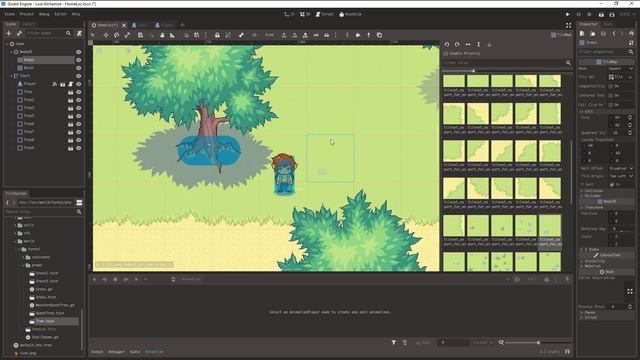Select Tree.tscn in the FileSystem dock
The width and height of the screenshot is (640, 360).
click(44, 321)
